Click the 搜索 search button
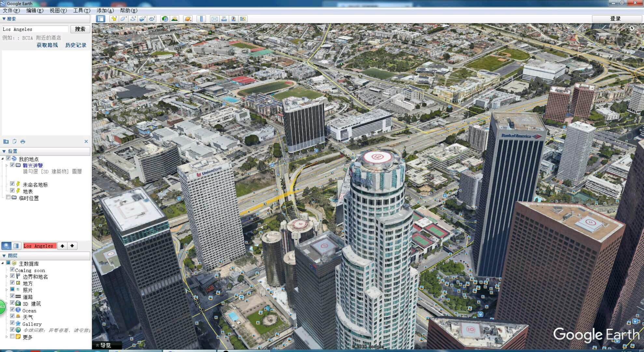Screen dimensions: 644x352 80,29
